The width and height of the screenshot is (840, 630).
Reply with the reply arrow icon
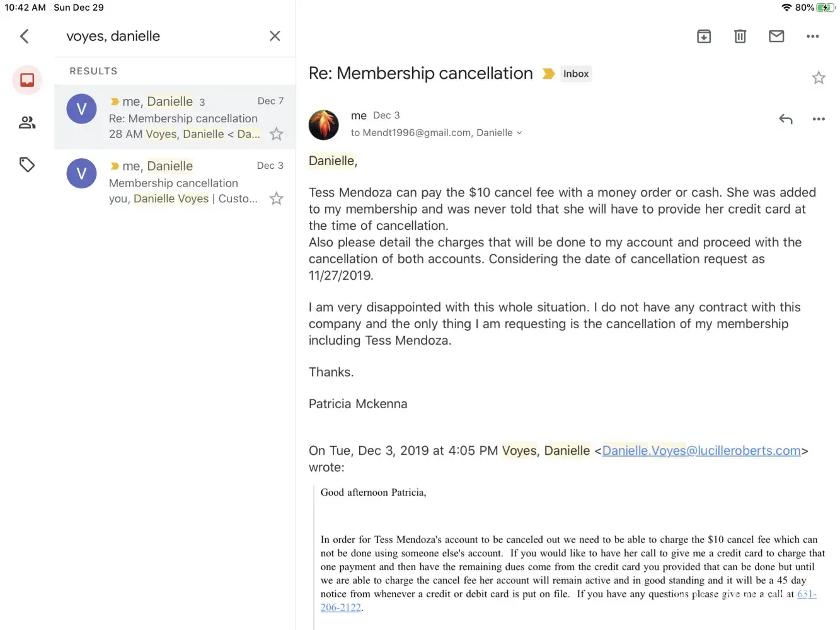coord(785,119)
